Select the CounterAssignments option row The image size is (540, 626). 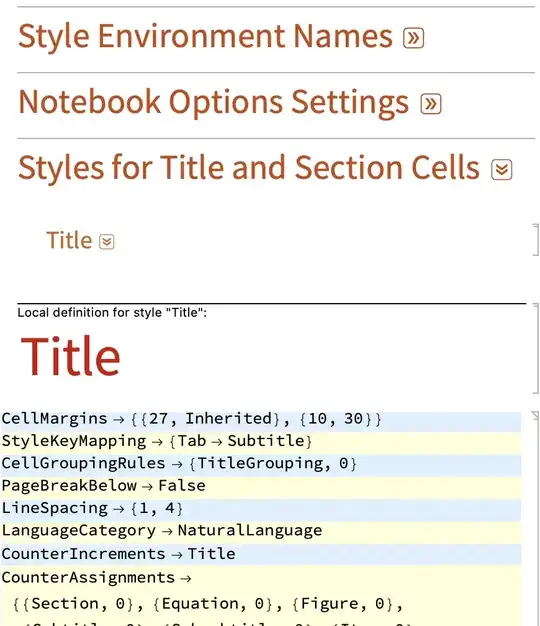pos(261,596)
